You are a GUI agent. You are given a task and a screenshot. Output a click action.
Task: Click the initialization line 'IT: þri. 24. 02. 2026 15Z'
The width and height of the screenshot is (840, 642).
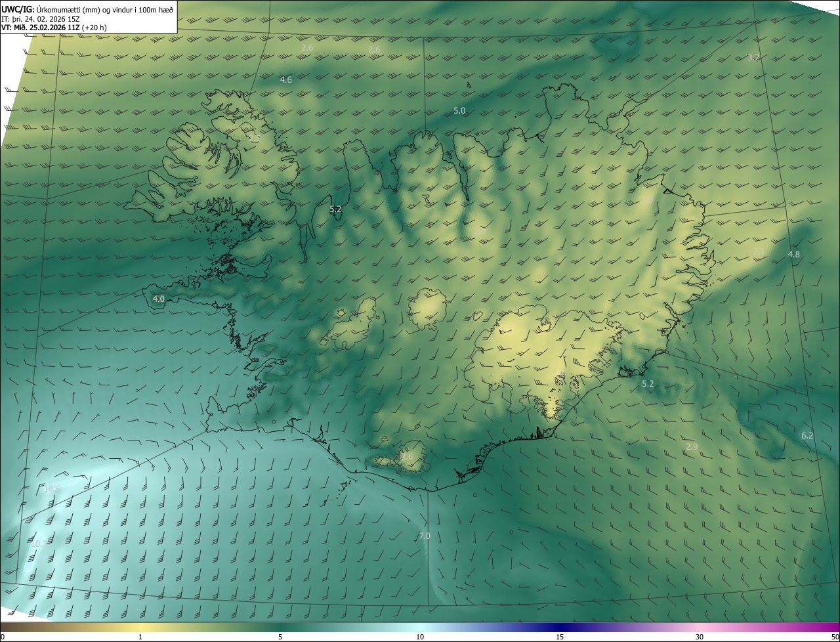click(41, 18)
